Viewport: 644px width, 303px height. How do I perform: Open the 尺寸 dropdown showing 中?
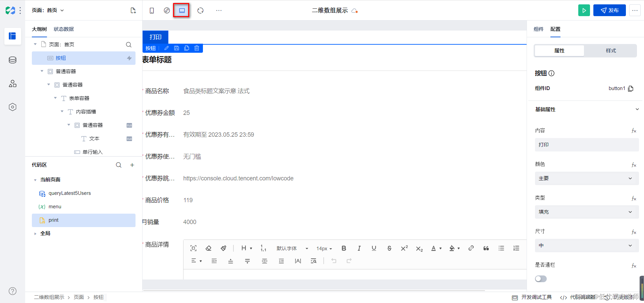(587, 246)
